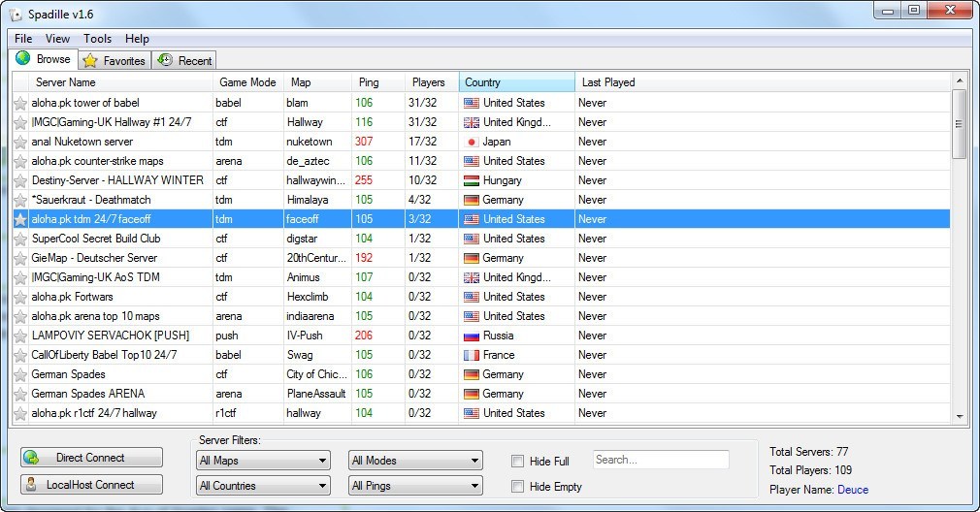Open the All Maps filter dropdown

click(x=263, y=461)
